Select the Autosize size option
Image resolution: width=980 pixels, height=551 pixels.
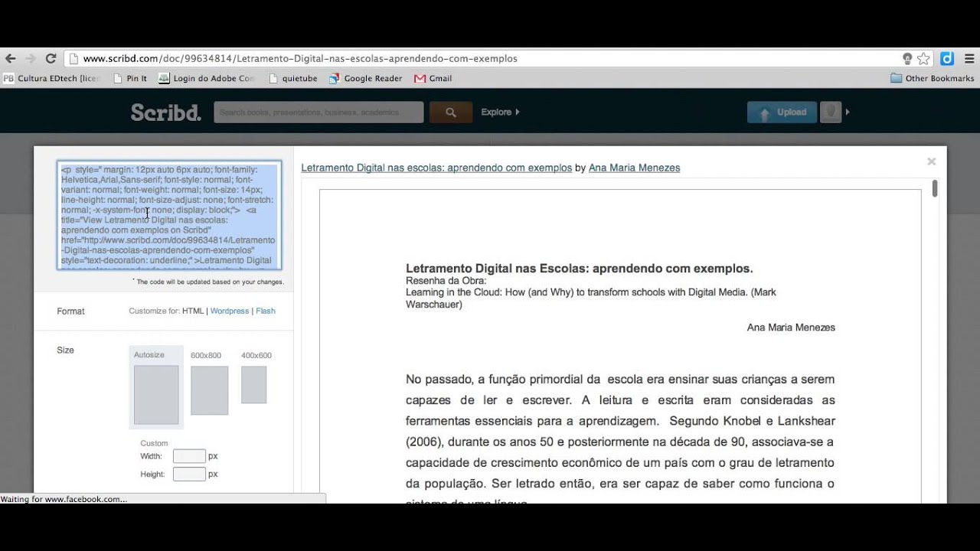156,386
